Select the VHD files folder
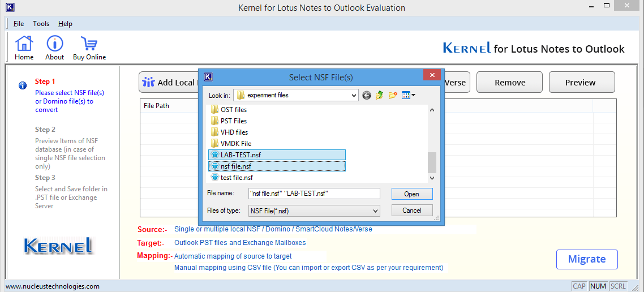Viewport: 644px width, 292px height. pos(229,132)
